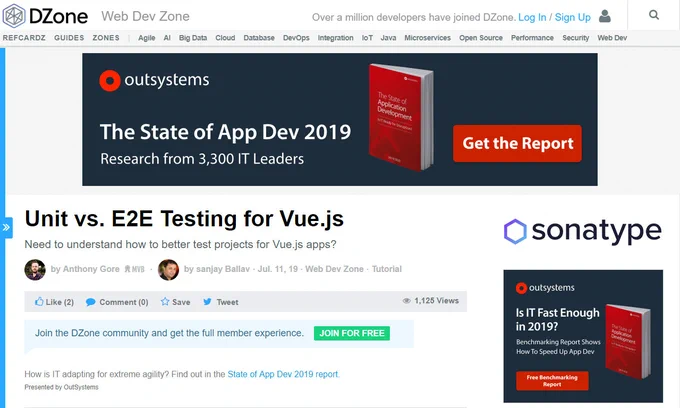Image resolution: width=680 pixels, height=408 pixels.
Task: Open the search magnifier icon
Action: tap(654, 15)
